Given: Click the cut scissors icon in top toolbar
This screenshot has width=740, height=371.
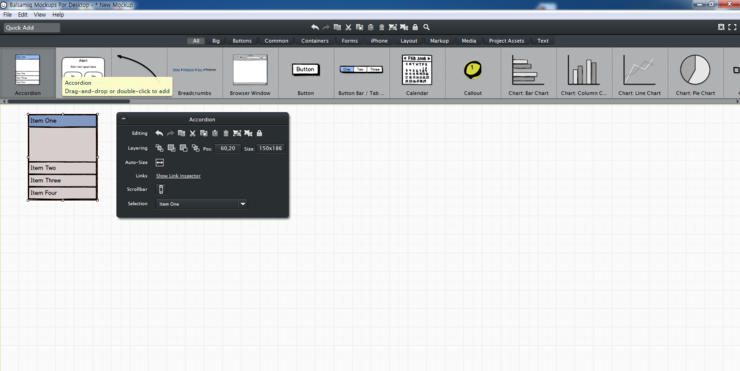Looking at the screenshot, I should click(348, 27).
